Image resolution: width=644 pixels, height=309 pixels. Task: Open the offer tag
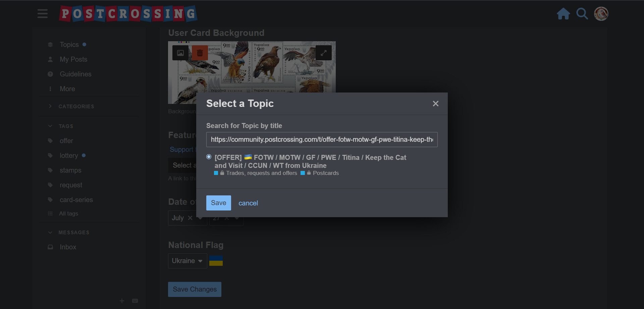pyautogui.click(x=66, y=141)
